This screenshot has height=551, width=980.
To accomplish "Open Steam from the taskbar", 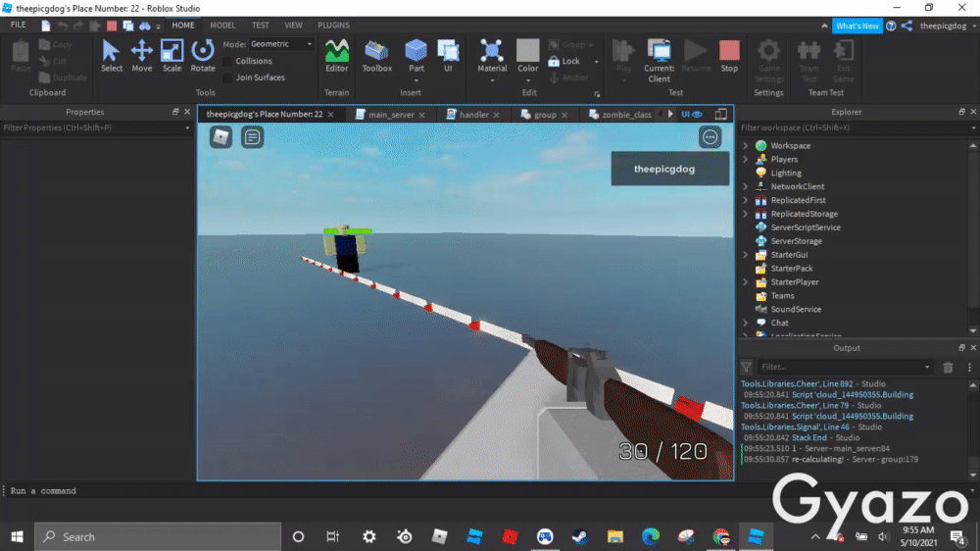I will click(x=579, y=536).
